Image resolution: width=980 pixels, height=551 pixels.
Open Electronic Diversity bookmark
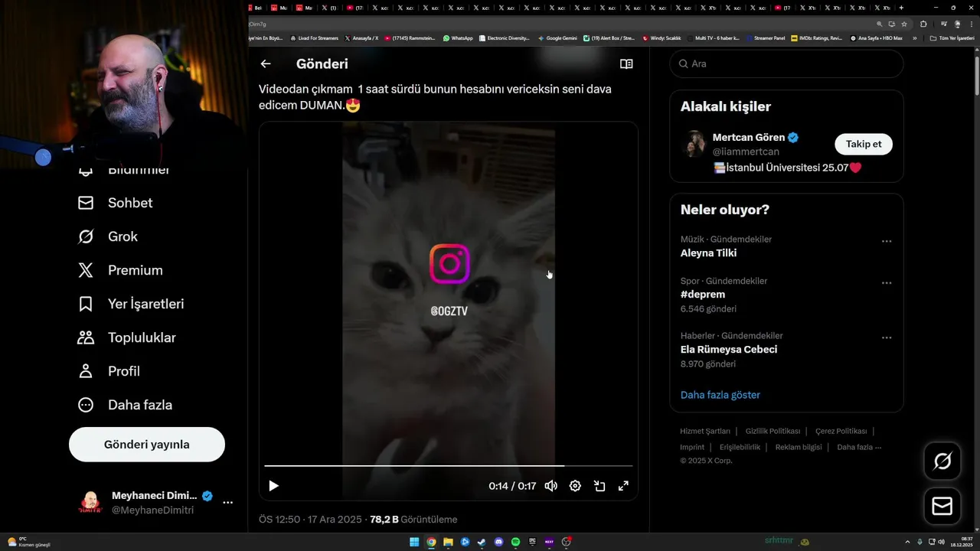click(x=505, y=38)
